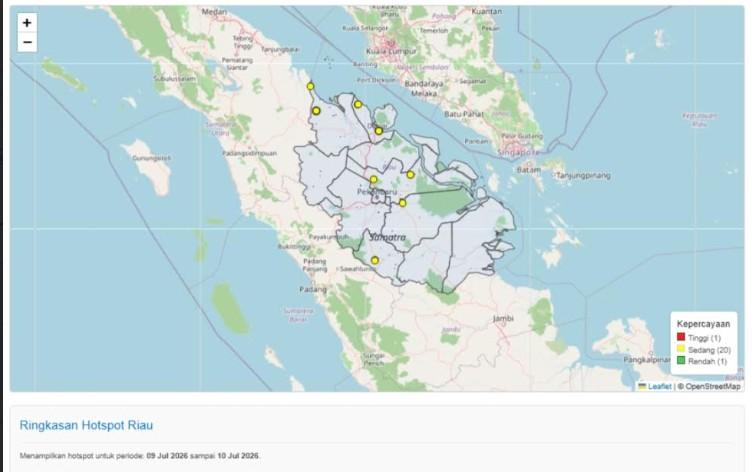Click the Pekanbaru city label on map

pos(377,192)
